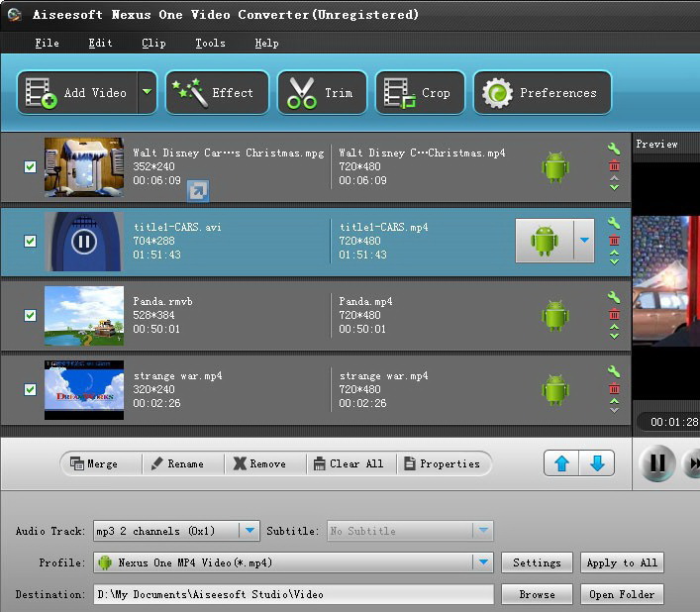700x612 pixels.
Task: Click the green wrench settings icon for title1-CARS row
Action: click(614, 223)
